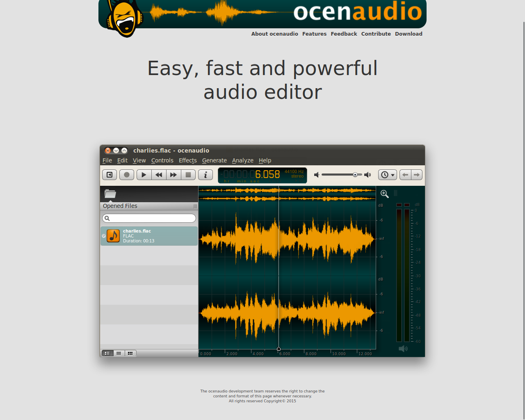This screenshot has width=525, height=420.
Task: Click the speaker icon below level meters
Action: coord(403,349)
